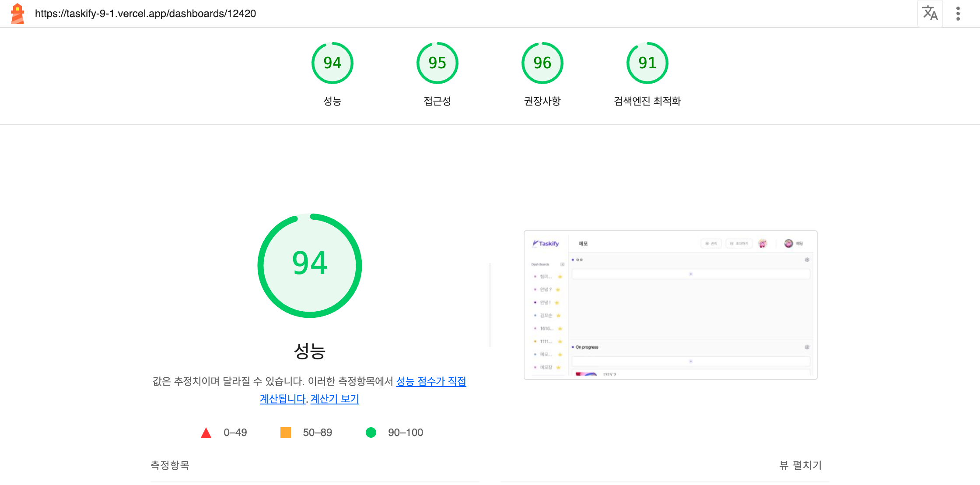Expand view with 뷰 펼치기

[x=800, y=465]
